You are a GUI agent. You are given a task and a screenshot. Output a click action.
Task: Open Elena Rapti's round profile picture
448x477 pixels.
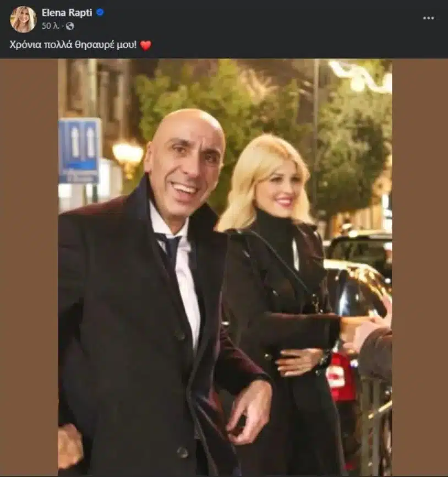[23, 19]
